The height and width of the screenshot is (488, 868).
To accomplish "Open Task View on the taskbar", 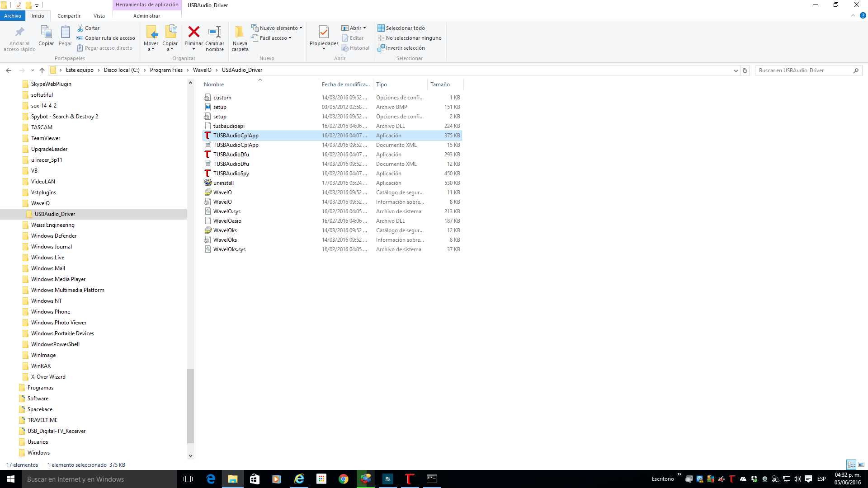I will coord(188,479).
